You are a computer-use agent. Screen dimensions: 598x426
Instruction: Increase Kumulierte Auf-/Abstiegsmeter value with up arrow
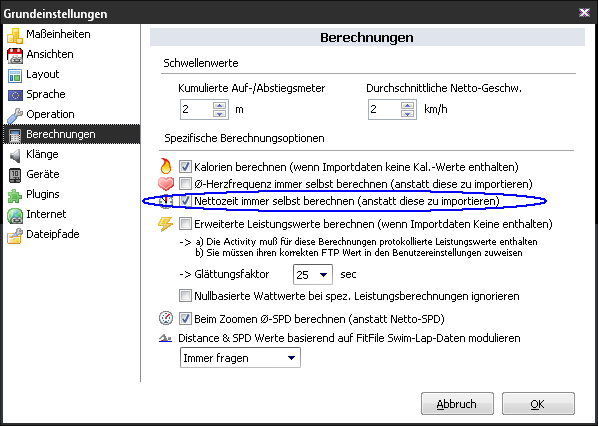pos(219,106)
